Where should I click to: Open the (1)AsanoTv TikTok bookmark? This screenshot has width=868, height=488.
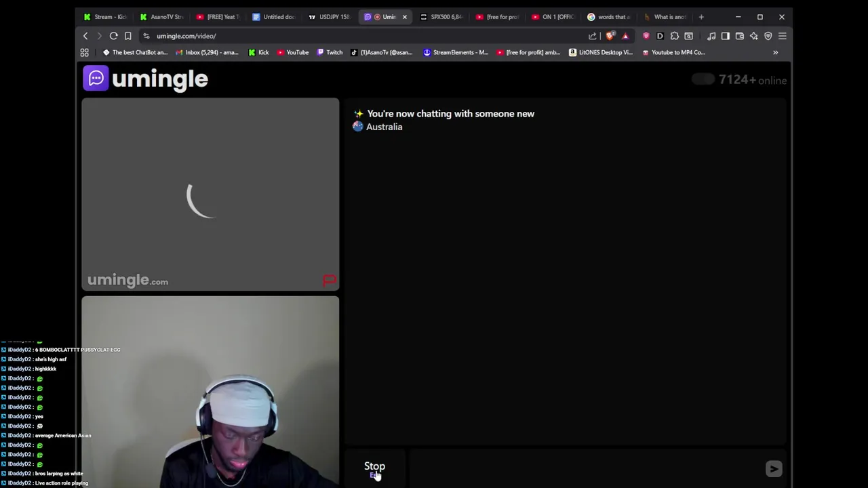pyautogui.click(x=381, y=52)
